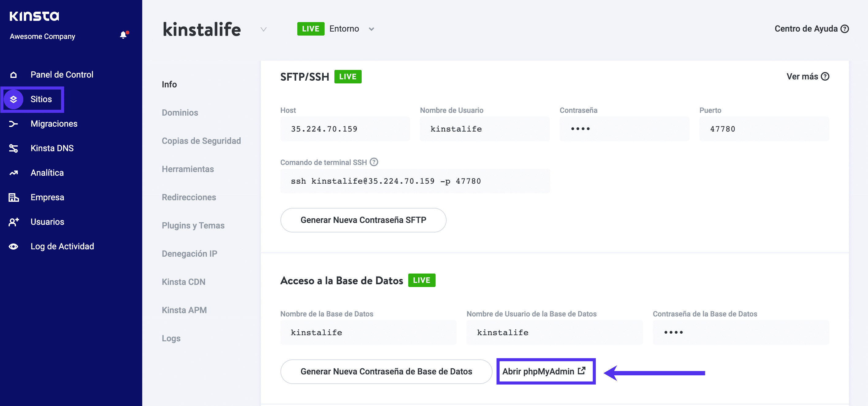Open Usuarios add-user icon

pyautogui.click(x=13, y=222)
